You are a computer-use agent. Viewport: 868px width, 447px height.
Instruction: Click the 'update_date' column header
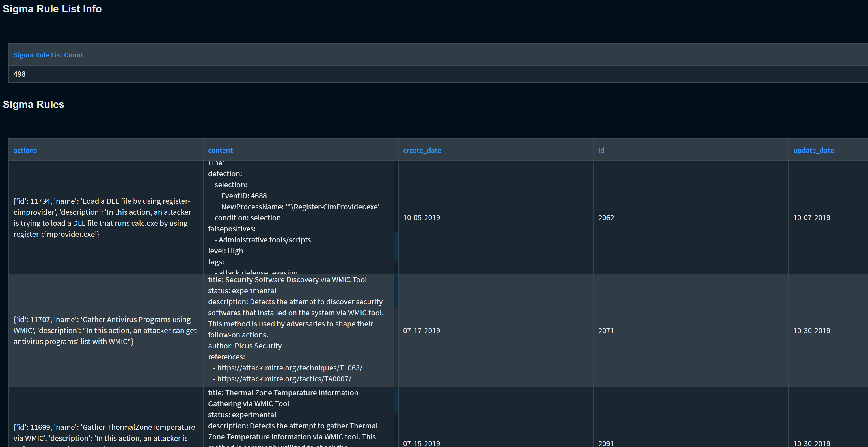813,150
